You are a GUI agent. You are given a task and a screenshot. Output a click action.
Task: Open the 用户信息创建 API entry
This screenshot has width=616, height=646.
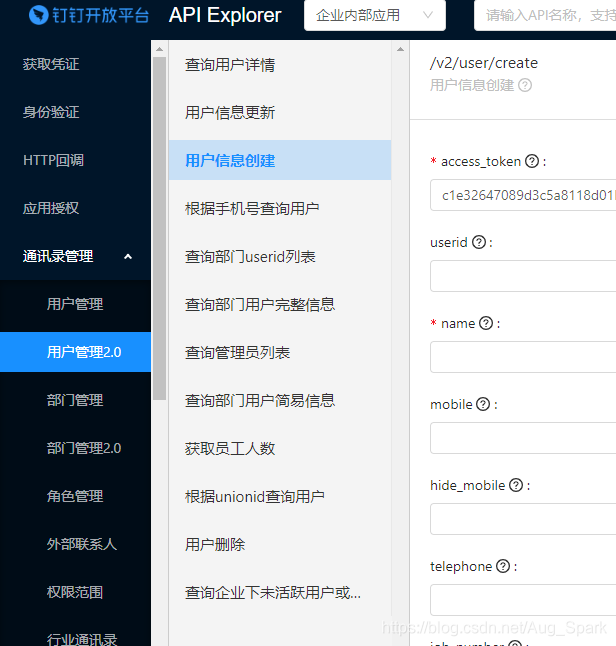pos(280,160)
